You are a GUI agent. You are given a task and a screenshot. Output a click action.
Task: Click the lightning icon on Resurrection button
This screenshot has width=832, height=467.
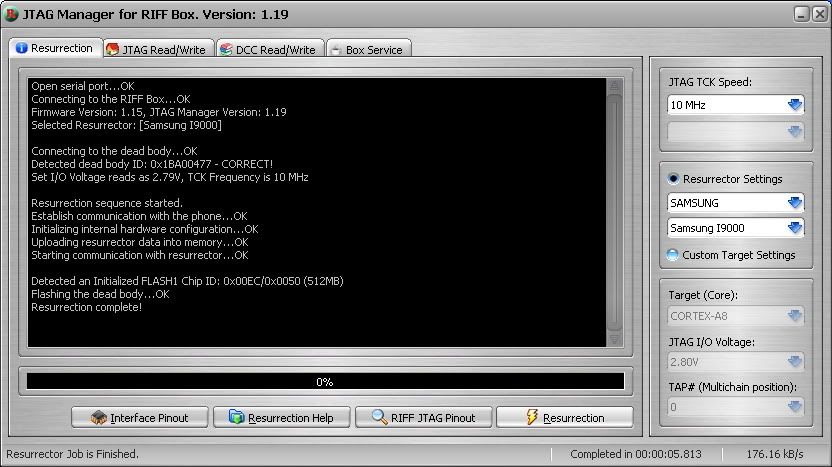[x=532, y=417]
